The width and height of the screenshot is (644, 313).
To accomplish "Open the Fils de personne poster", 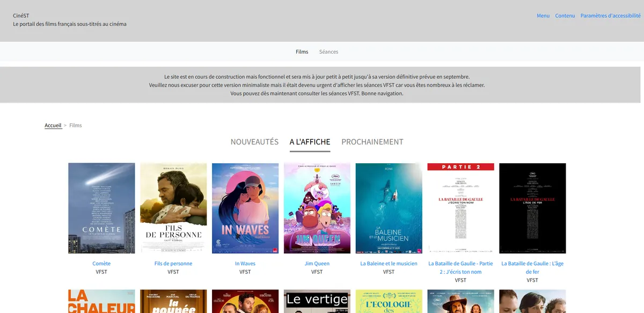I will pyautogui.click(x=173, y=208).
